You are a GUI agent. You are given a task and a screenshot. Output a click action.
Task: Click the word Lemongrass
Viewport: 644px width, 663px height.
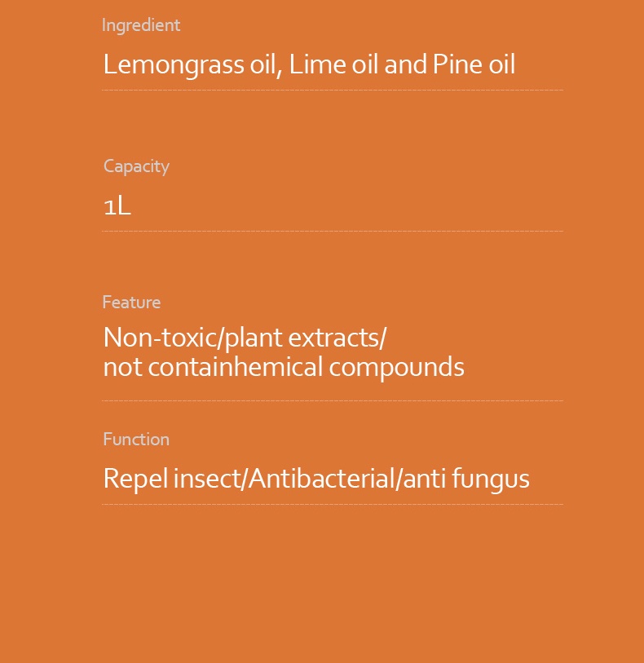(174, 65)
